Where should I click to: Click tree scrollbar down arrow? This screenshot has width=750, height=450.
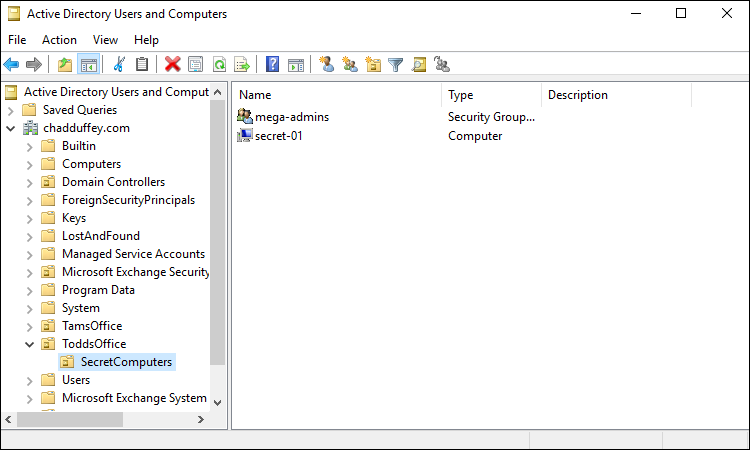pos(218,403)
